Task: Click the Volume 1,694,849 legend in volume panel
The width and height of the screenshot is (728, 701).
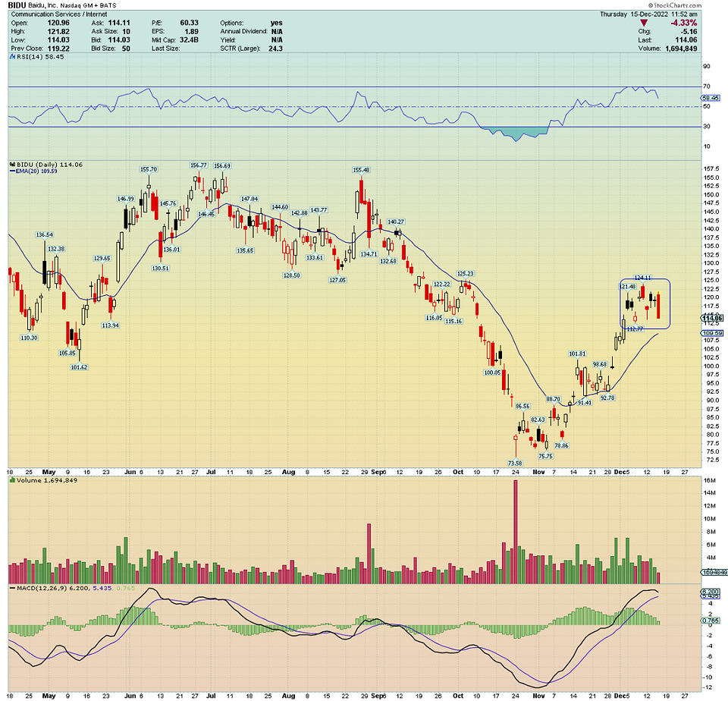Action: [47, 480]
